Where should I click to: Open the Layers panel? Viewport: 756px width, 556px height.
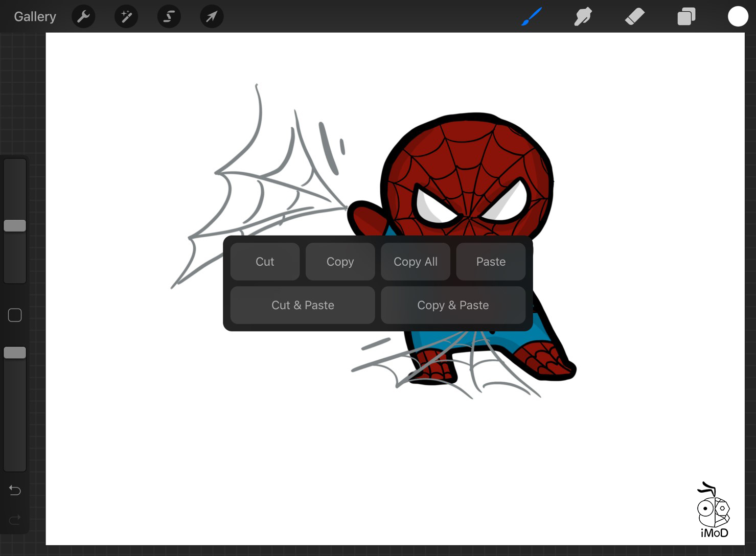(x=686, y=17)
